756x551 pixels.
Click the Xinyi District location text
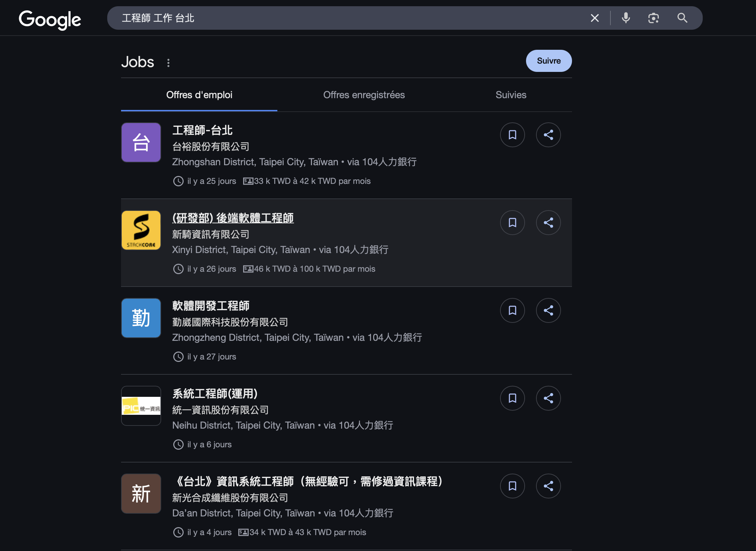pyautogui.click(x=241, y=250)
